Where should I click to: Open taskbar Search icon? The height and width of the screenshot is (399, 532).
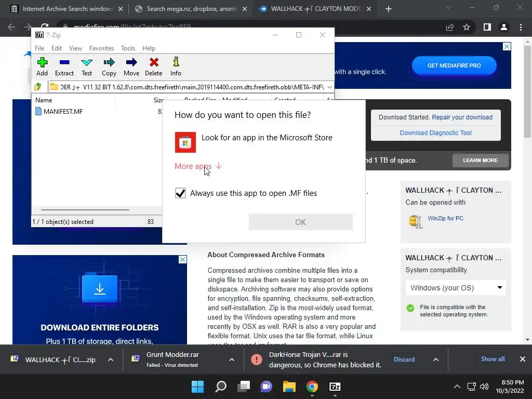[221, 387]
